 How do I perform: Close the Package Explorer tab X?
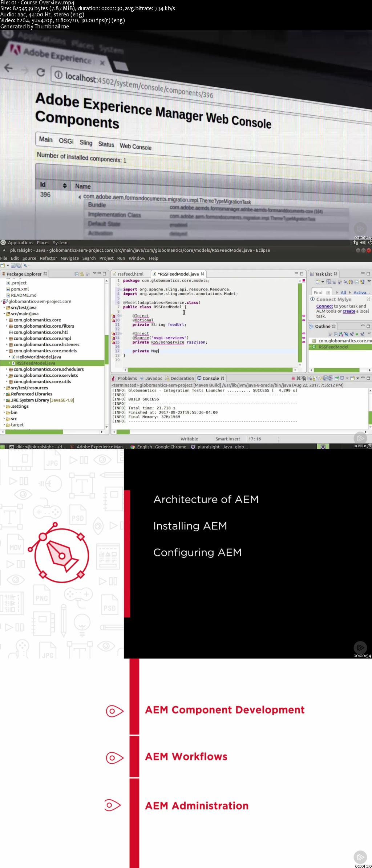(45, 274)
